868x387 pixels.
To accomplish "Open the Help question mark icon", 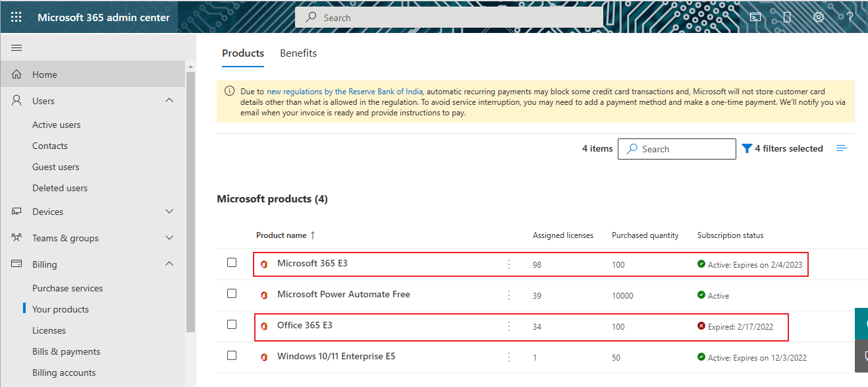I will point(850,17).
